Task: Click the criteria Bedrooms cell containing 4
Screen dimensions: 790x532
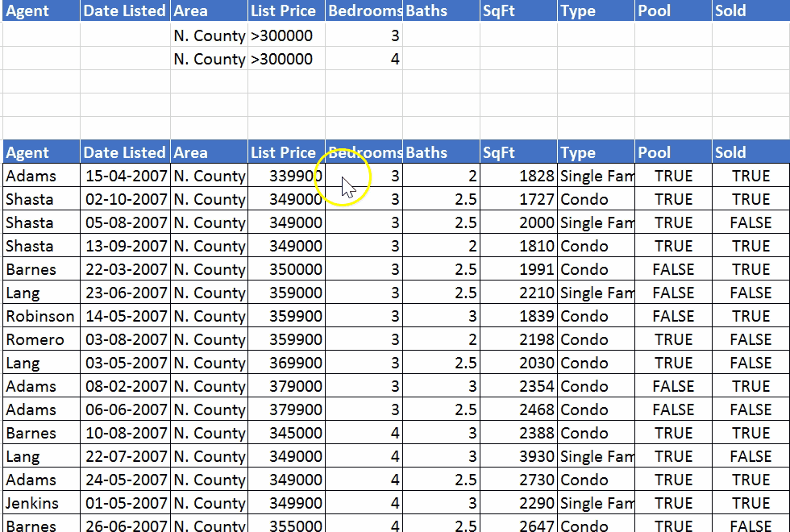Action: tap(364, 59)
